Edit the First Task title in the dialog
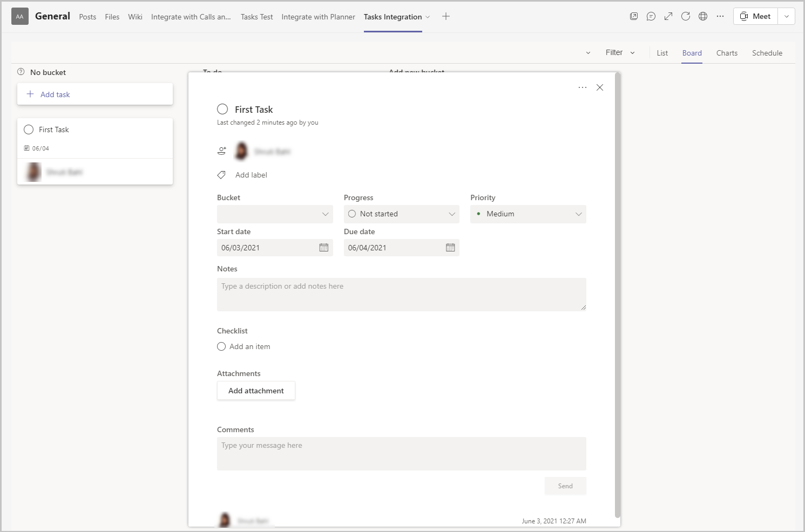 [254, 110]
